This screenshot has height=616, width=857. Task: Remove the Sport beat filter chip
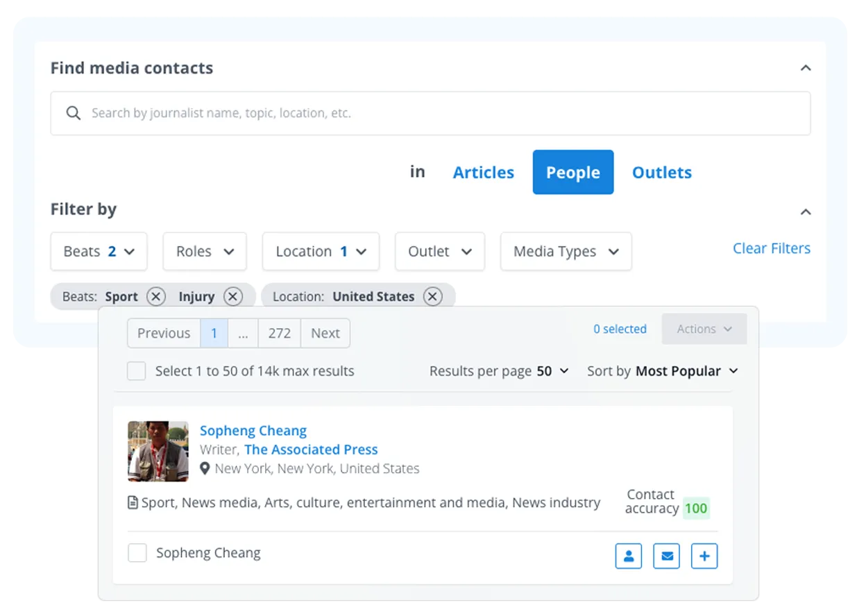tap(156, 297)
